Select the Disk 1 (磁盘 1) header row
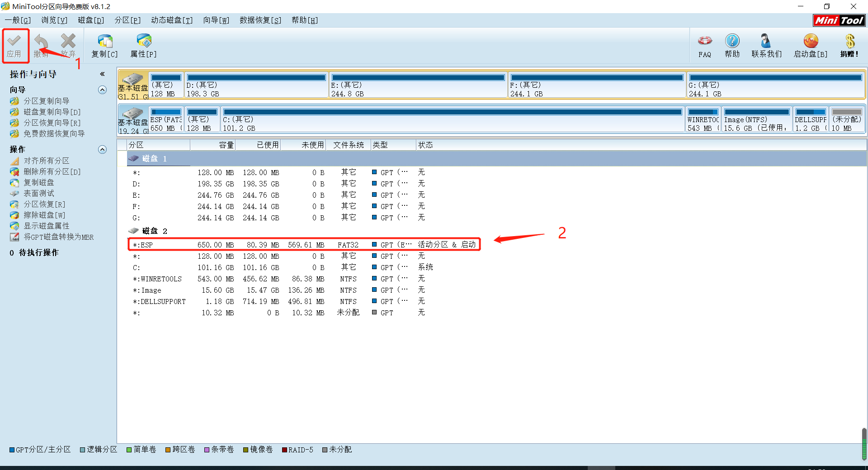The height and width of the screenshot is (470, 868). click(497, 158)
